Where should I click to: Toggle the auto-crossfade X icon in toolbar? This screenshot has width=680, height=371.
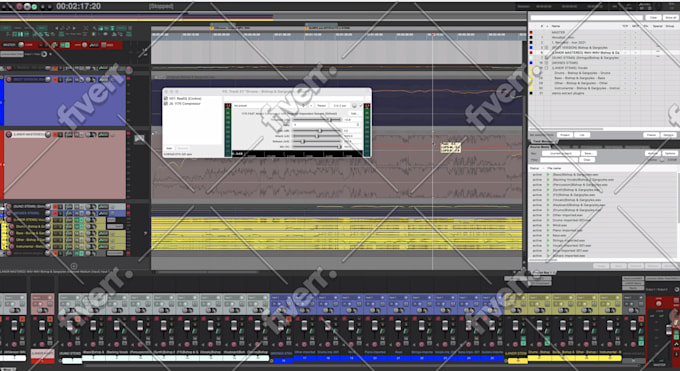coord(85,28)
